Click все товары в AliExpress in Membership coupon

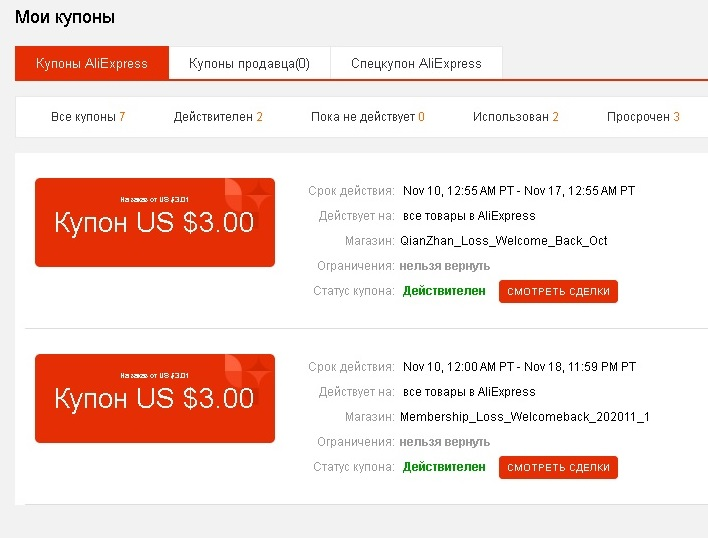pyautogui.click(x=469, y=392)
